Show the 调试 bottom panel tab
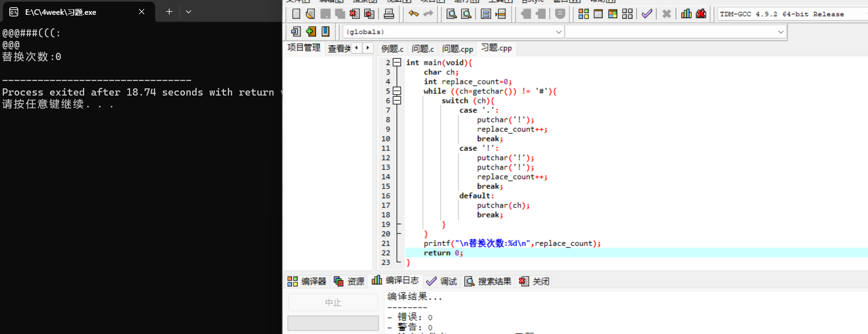 click(x=442, y=281)
